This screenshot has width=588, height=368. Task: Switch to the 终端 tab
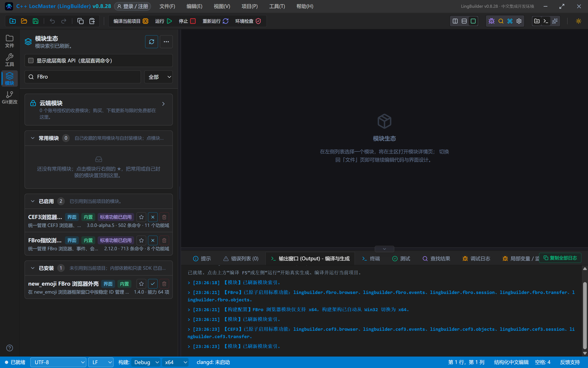pyautogui.click(x=371, y=258)
